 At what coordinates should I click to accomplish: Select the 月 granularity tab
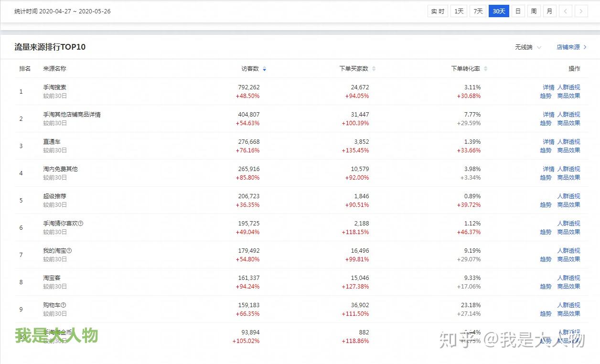coord(549,11)
